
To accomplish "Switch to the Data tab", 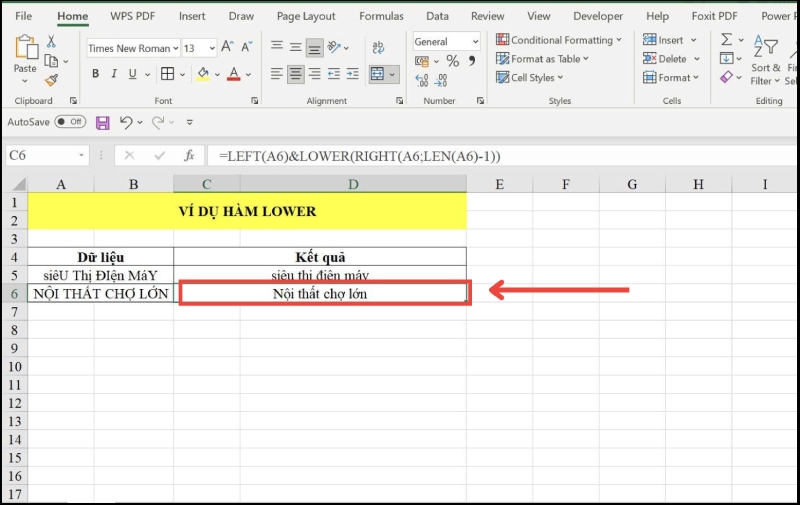I will click(x=437, y=16).
